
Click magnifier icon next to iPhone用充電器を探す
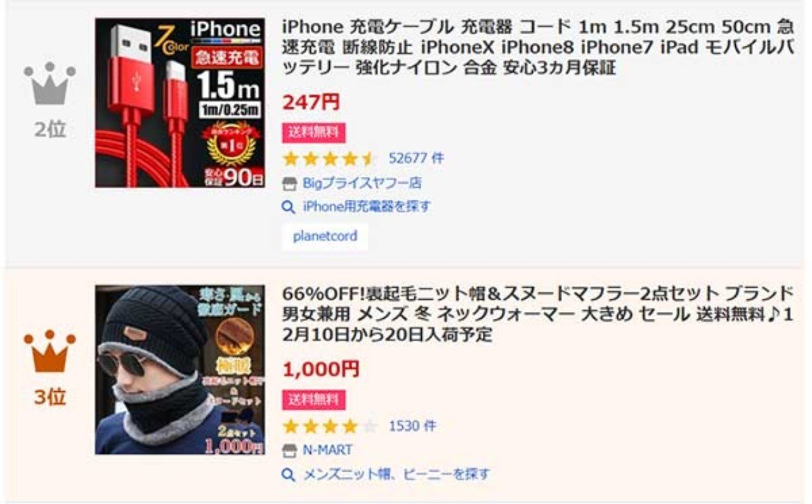click(x=289, y=207)
